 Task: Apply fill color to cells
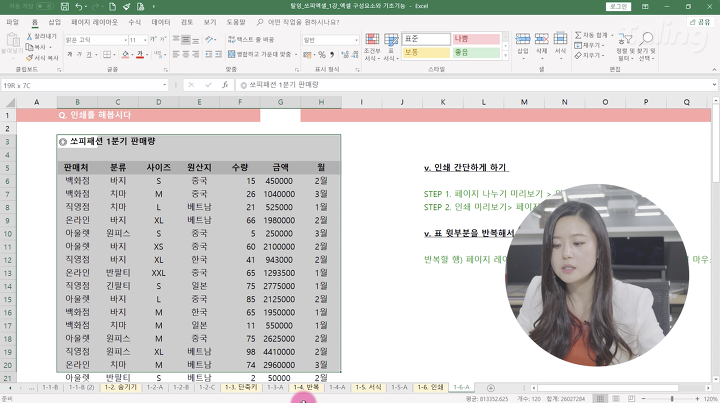point(125,55)
